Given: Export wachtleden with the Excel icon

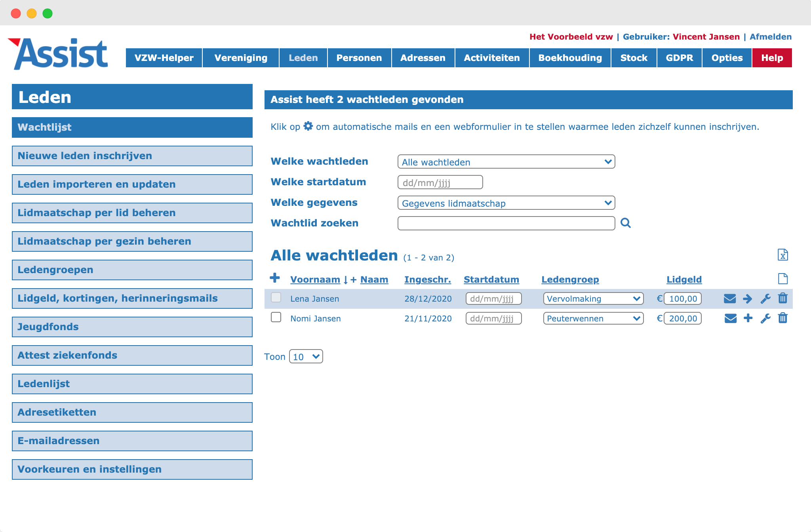Looking at the screenshot, I should point(782,255).
